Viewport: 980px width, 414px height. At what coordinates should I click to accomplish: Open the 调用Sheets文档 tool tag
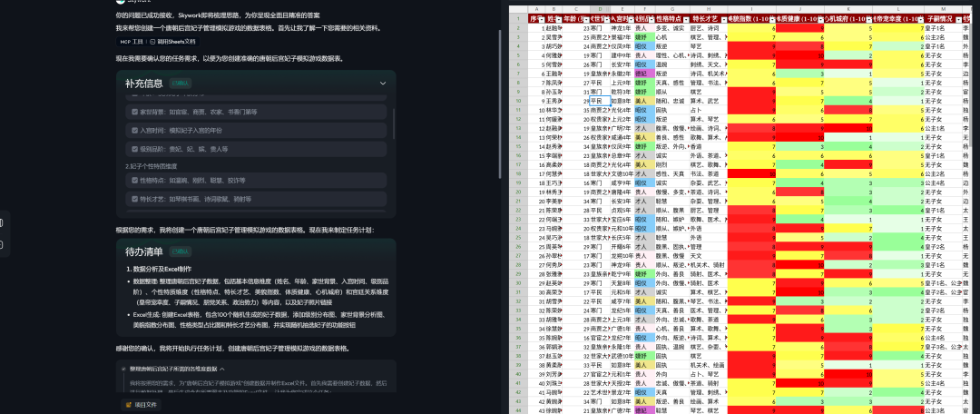pos(173,41)
